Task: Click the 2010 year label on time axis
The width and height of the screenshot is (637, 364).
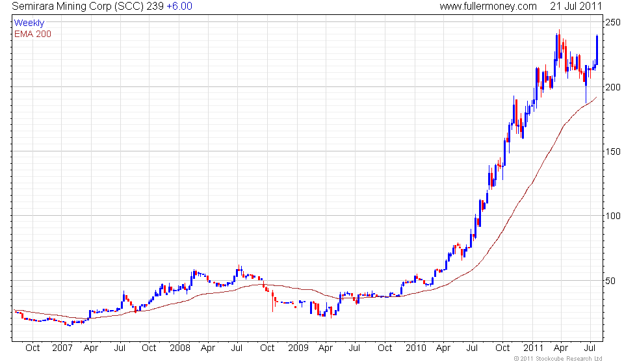Action: pos(416,348)
